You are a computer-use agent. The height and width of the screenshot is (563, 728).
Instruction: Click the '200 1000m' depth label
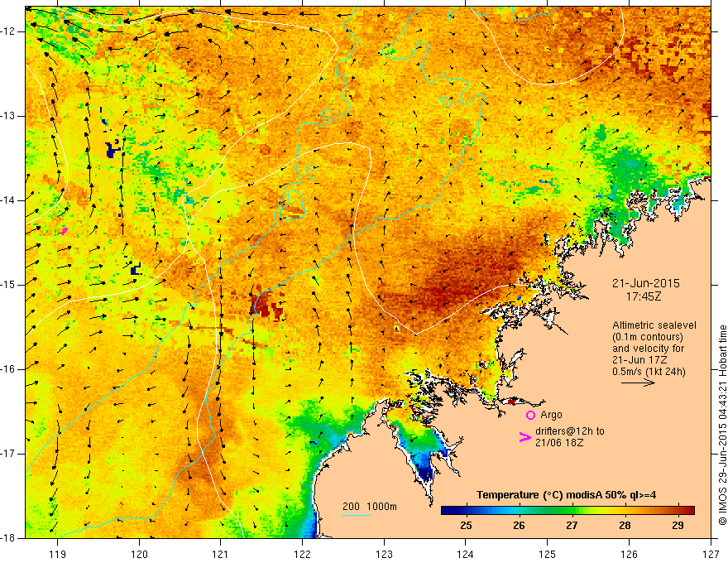pyautogui.click(x=370, y=507)
